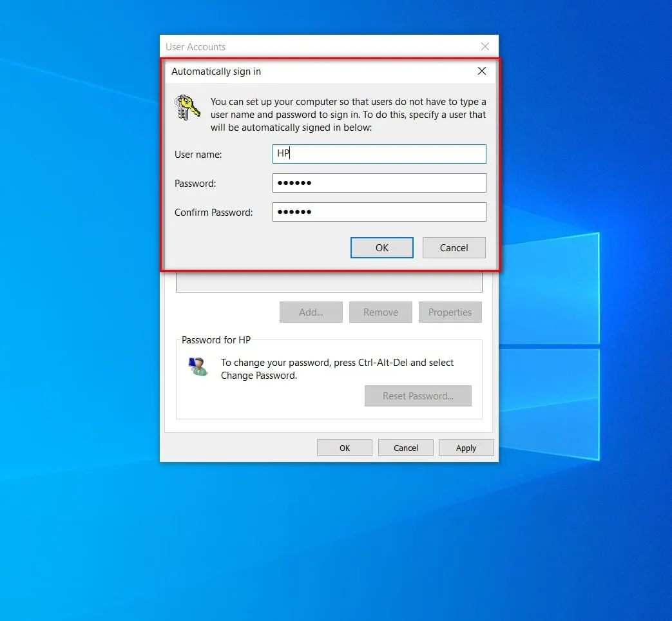
Task: Cancel the Automatically sign in dialog
Action: pos(454,248)
